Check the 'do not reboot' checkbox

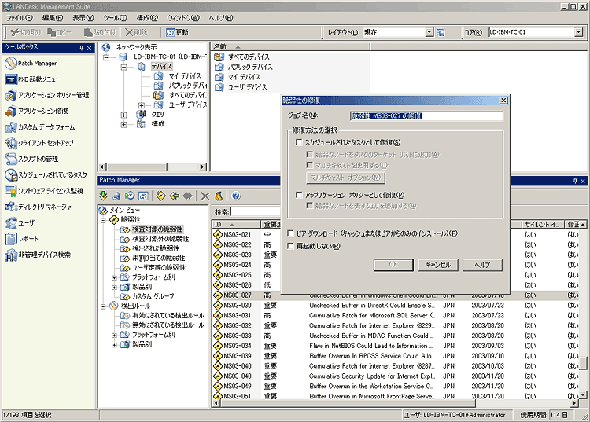(x=290, y=246)
